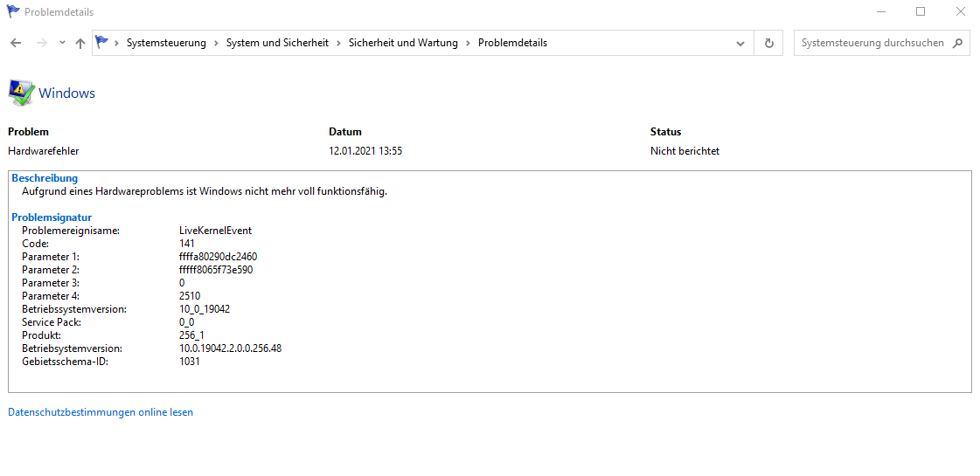Select the Gebietsschema-ID value 1031
Viewport: 980px width, 476px height.
tap(190, 361)
